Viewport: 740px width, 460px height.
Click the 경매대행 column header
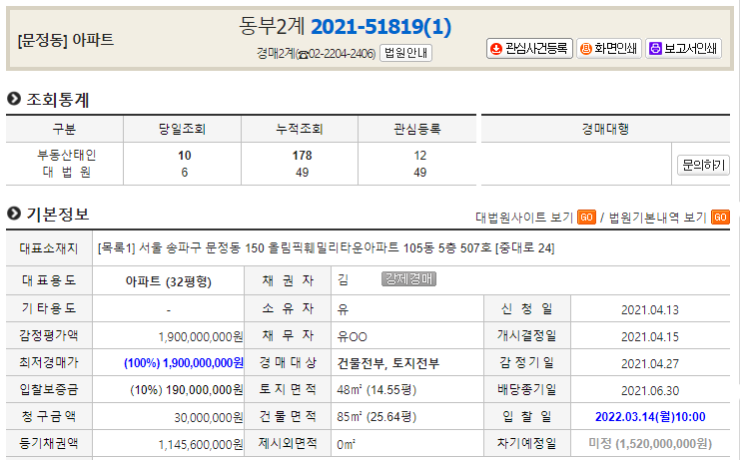[x=605, y=129]
